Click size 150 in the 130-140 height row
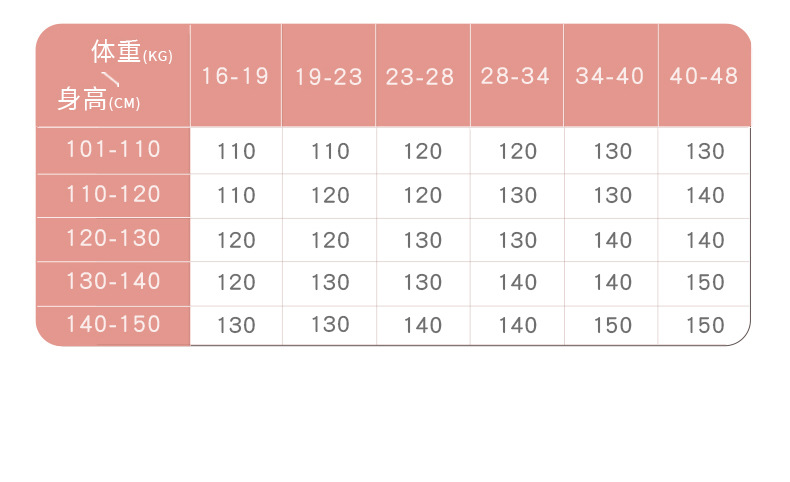 point(705,283)
